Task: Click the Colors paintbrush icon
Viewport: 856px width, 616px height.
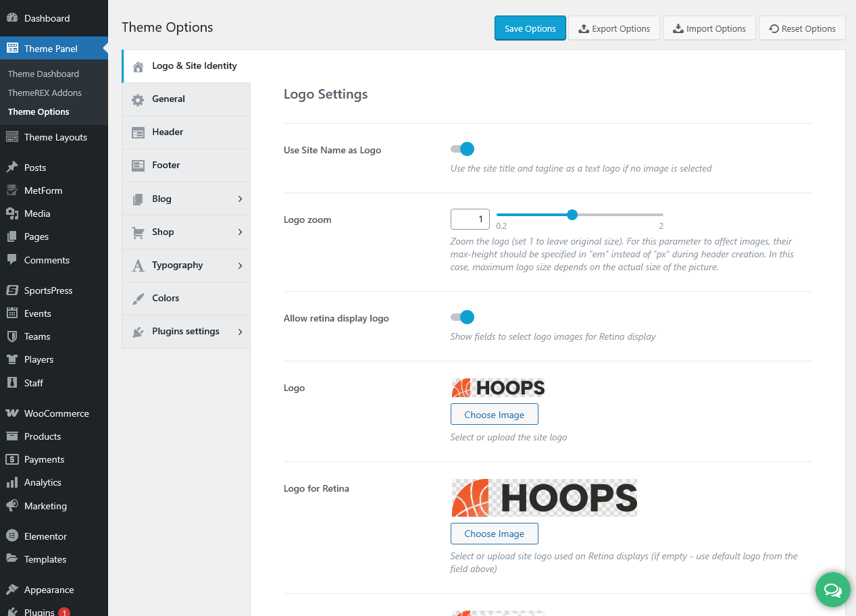Action: [x=138, y=299]
